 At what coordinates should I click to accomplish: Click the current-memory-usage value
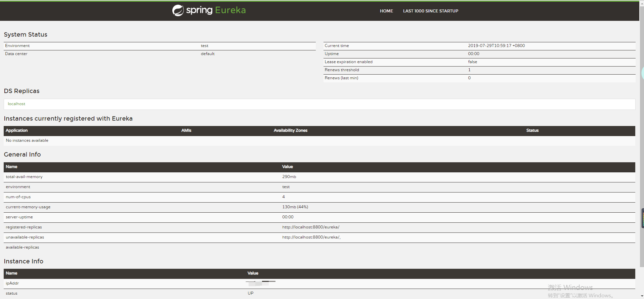click(295, 207)
